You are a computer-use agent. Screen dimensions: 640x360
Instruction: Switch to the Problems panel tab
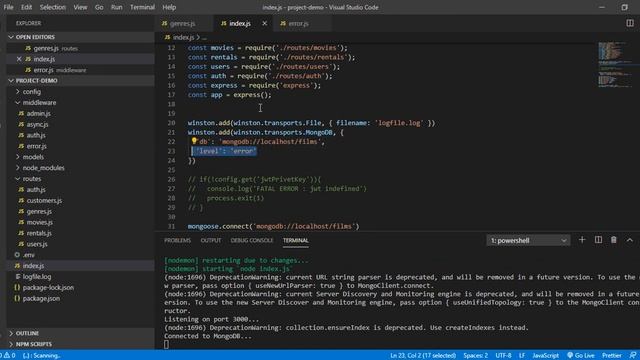[178, 240]
